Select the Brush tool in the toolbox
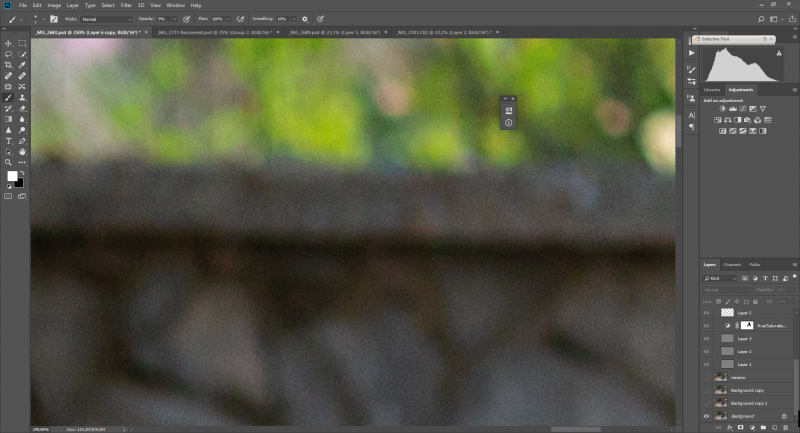 coord(8,97)
